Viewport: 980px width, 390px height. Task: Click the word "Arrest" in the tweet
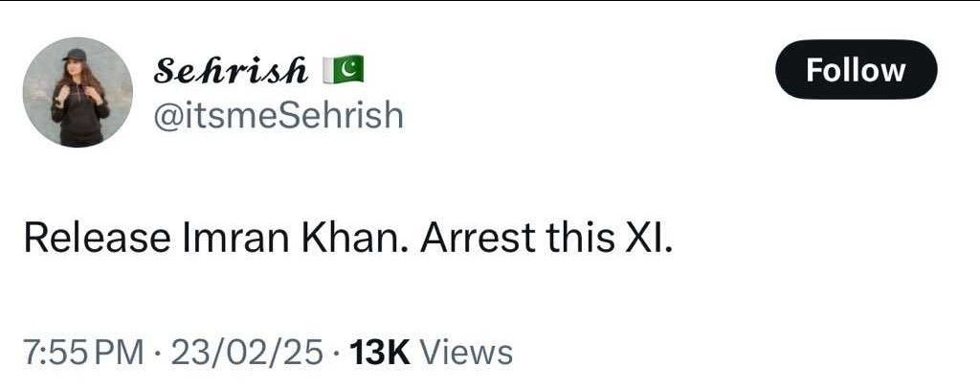point(479,239)
